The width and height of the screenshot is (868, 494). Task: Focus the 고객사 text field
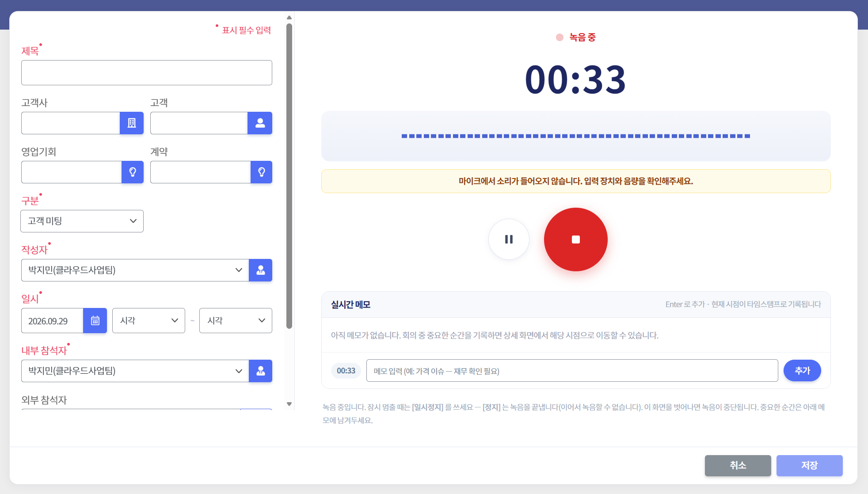coord(71,123)
